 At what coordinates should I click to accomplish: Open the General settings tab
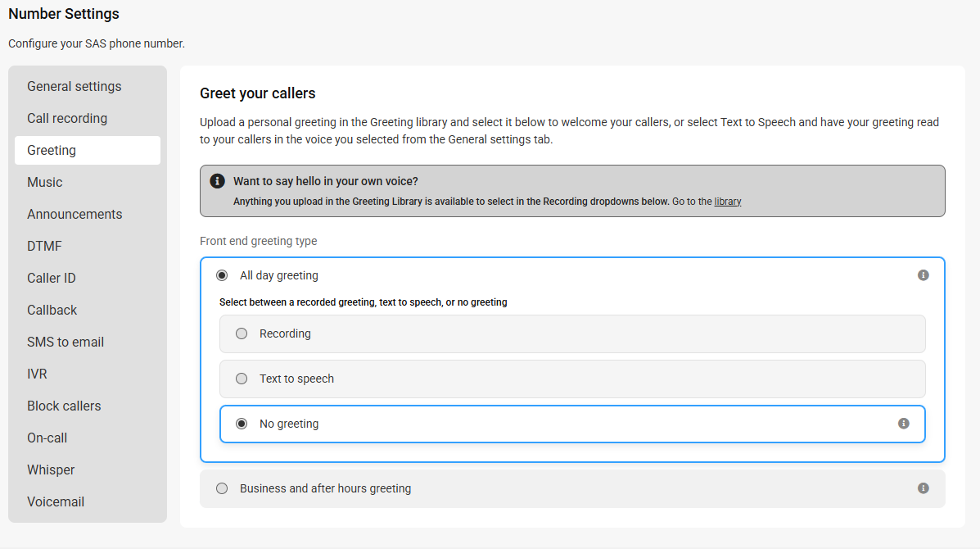point(88,86)
